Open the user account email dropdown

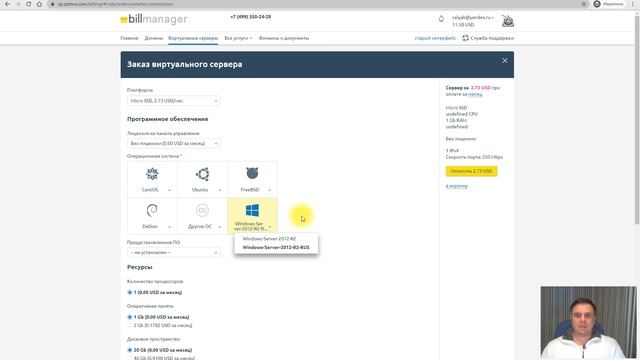(x=473, y=18)
